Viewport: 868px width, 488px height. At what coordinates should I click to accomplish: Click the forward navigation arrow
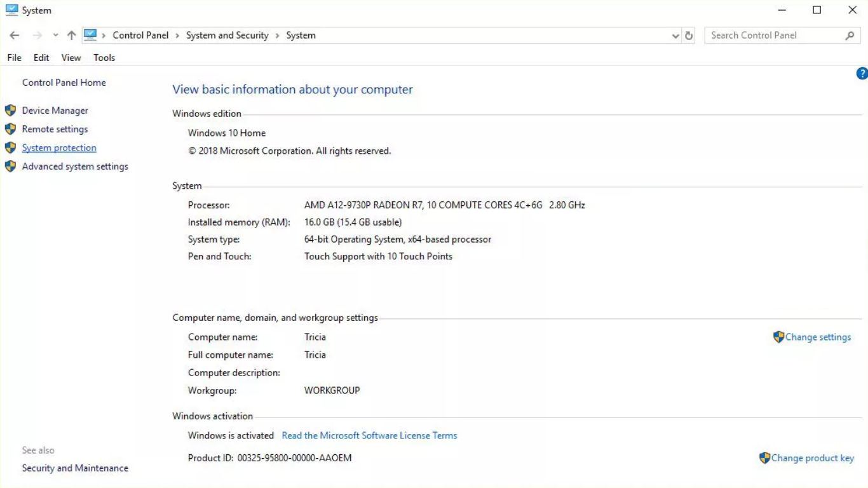point(37,36)
